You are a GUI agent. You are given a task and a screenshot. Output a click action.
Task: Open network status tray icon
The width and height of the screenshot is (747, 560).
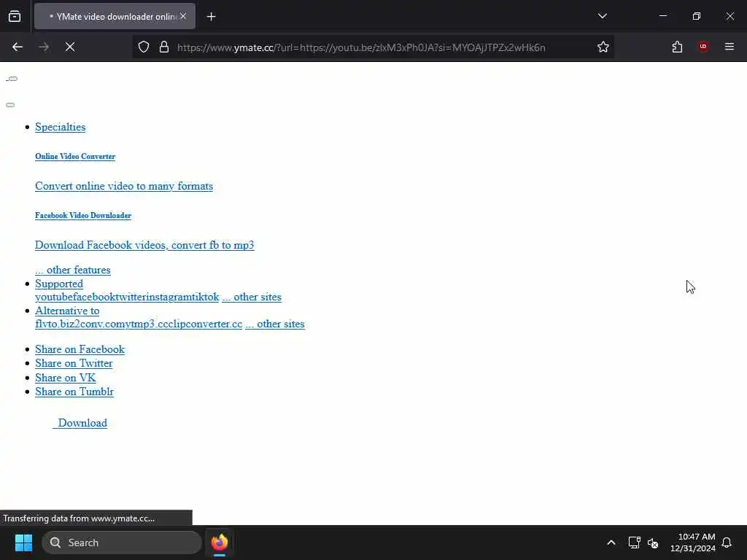coord(634,542)
